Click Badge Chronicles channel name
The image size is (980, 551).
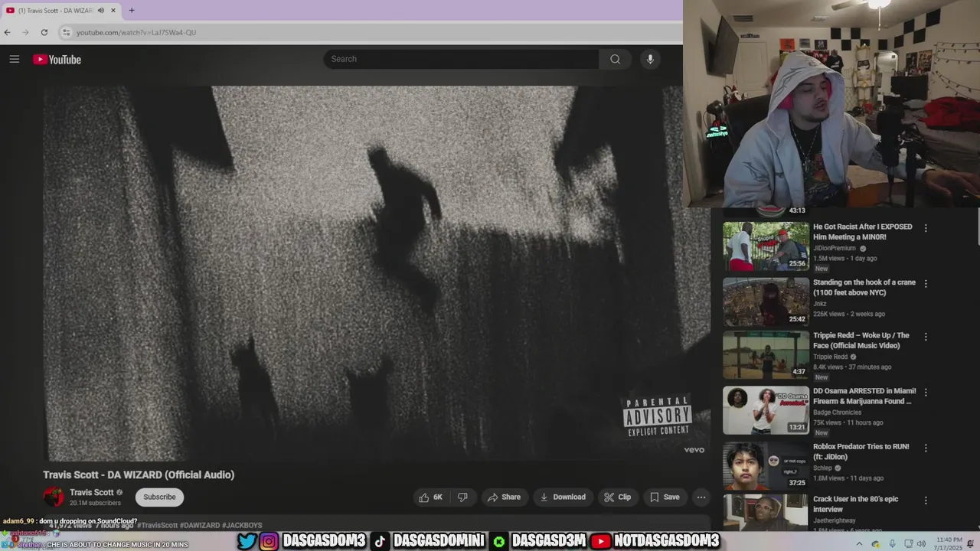click(837, 412)
